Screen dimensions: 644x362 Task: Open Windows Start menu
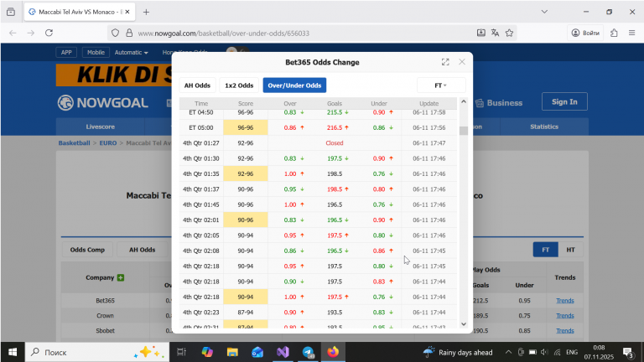13,352
